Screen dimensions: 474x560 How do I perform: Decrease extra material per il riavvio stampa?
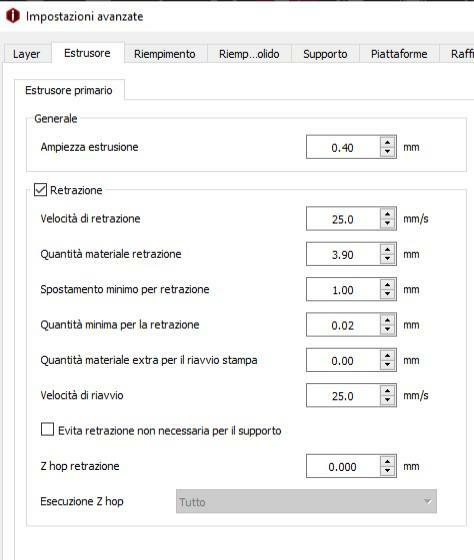click(x=388, y=365)
